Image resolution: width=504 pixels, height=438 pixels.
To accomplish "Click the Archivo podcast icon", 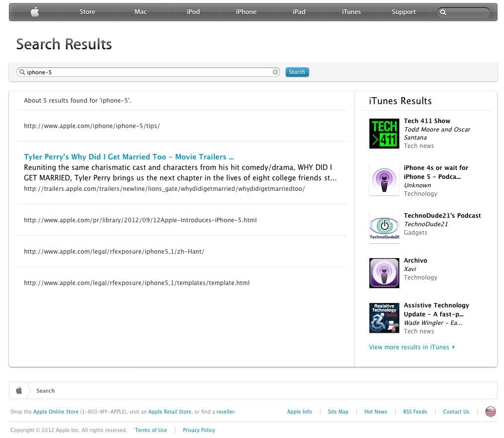I will click(x=384, y=273).
